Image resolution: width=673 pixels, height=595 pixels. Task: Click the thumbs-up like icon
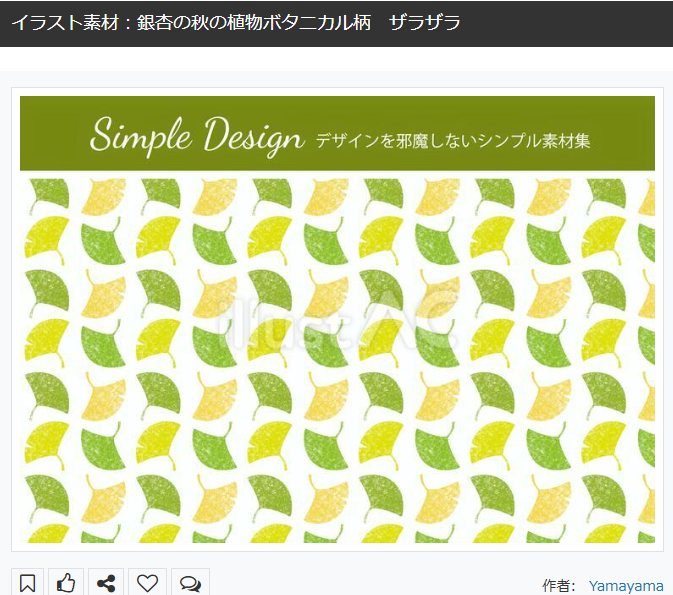click(x=66, y=583)
